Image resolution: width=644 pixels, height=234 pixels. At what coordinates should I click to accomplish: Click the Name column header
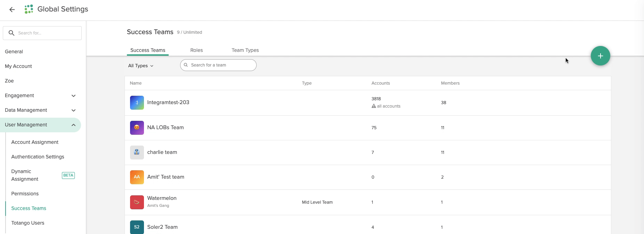click(x=136, y=83)
